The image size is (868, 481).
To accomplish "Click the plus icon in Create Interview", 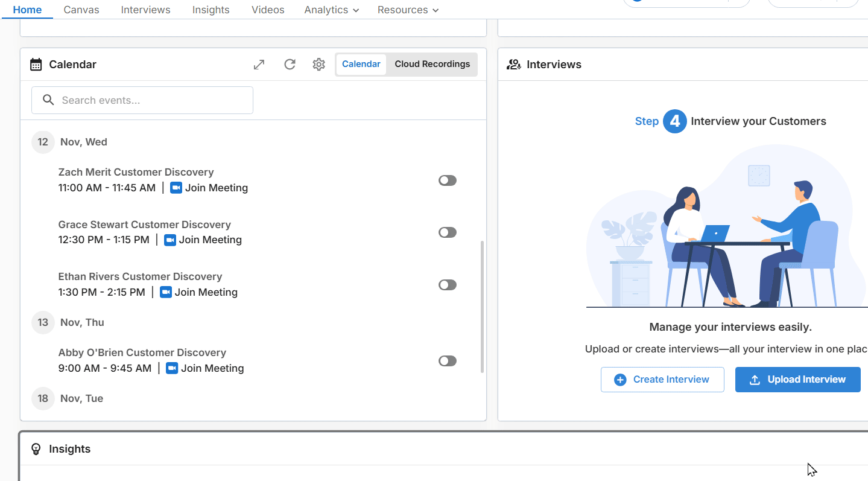I will (x=620, y=380).
